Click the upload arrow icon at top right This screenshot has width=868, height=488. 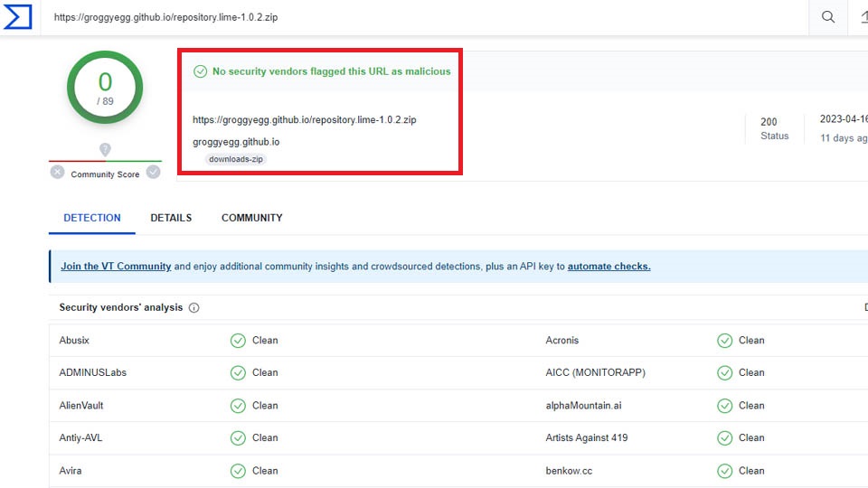click(863, 16)
